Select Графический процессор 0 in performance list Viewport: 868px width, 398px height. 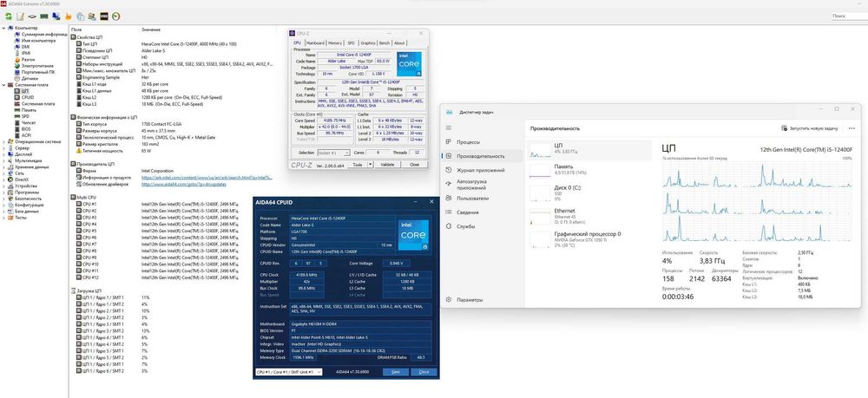[589, 238]
